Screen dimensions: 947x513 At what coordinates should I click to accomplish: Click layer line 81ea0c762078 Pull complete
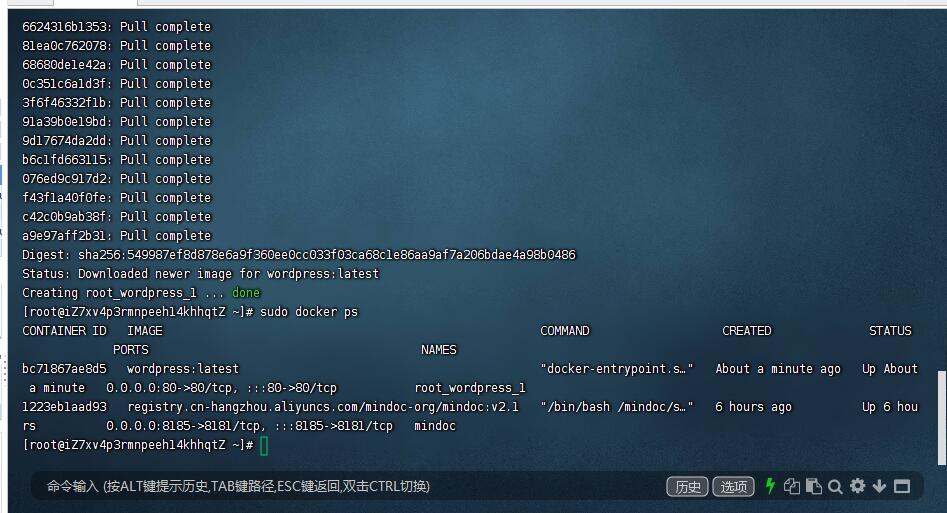pyautogui.click(x=117, y=45)
